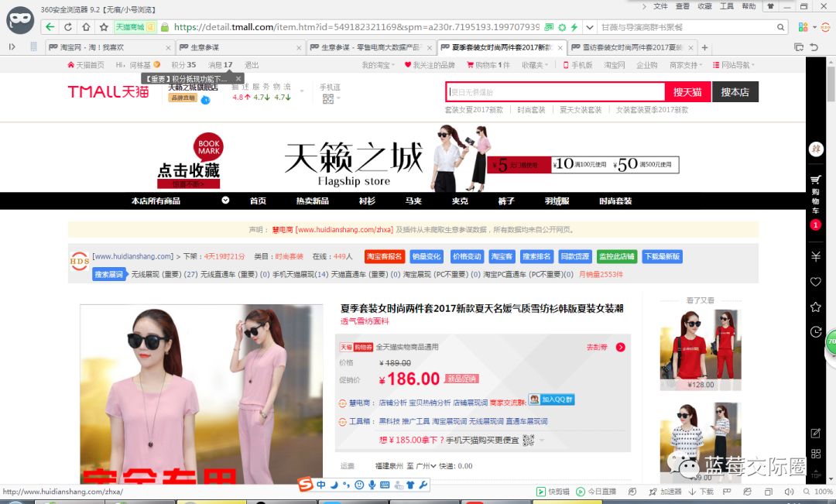Click the heart favorites icon in right sidebar
Image resolution: width=836 pixels, height=504 pixels.
click(x=815, y=282)
